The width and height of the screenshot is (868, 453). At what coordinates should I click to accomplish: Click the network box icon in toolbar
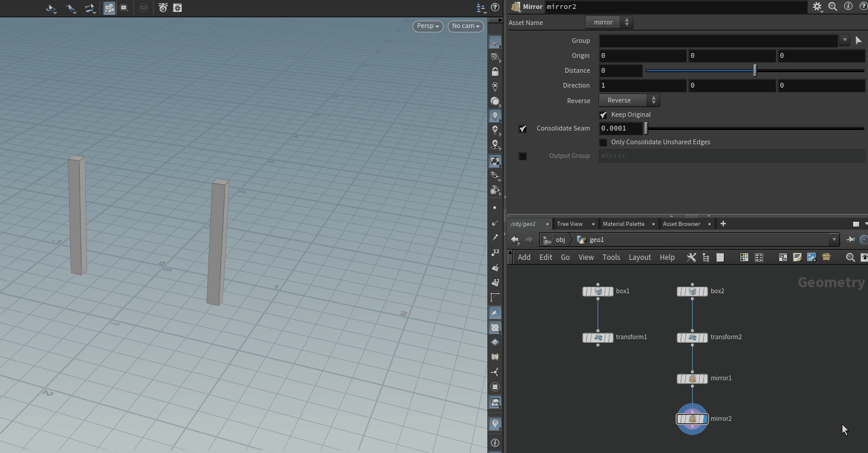point(783,257)
